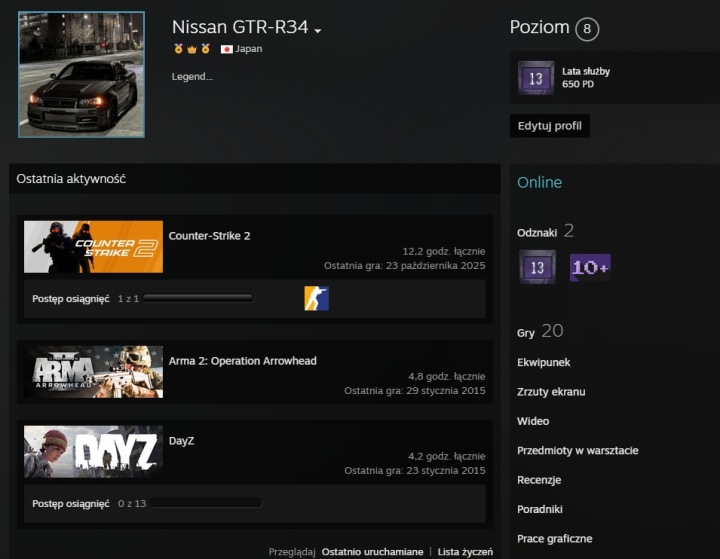Click the DayZ title link
This screenshot has height=559, width=720.
[x=181, y=441]
